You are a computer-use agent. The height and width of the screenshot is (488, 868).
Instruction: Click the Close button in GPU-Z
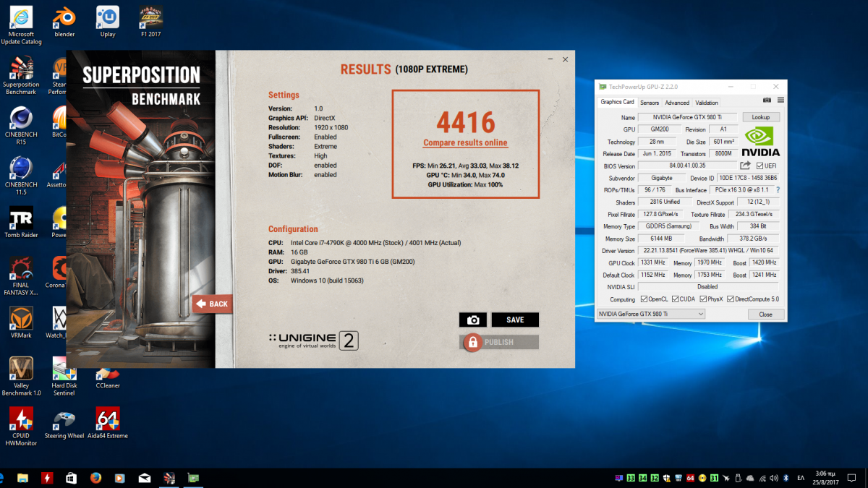(765, 314)
